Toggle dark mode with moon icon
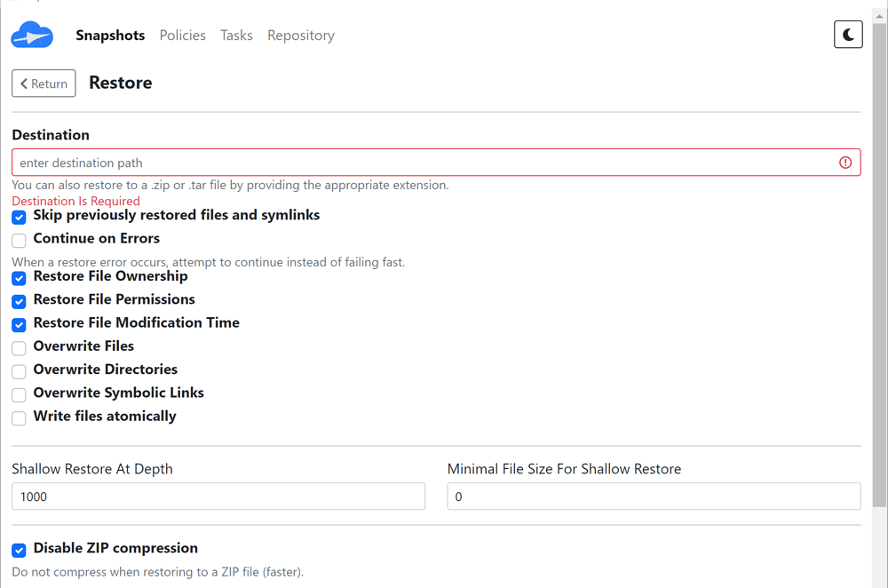The width and height of the screenshot is (888, 588). [848, 35]
